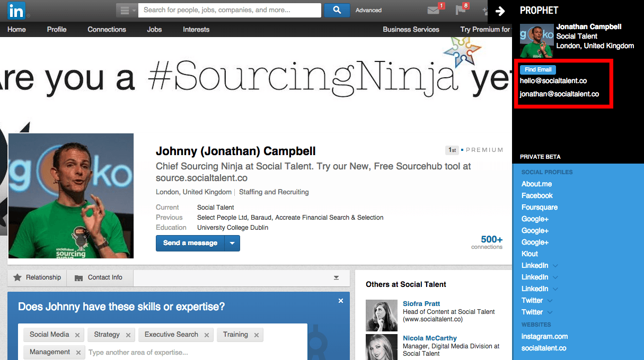Remove the Training skill tag
Viewport: 644px width, 360px height.
257,335
